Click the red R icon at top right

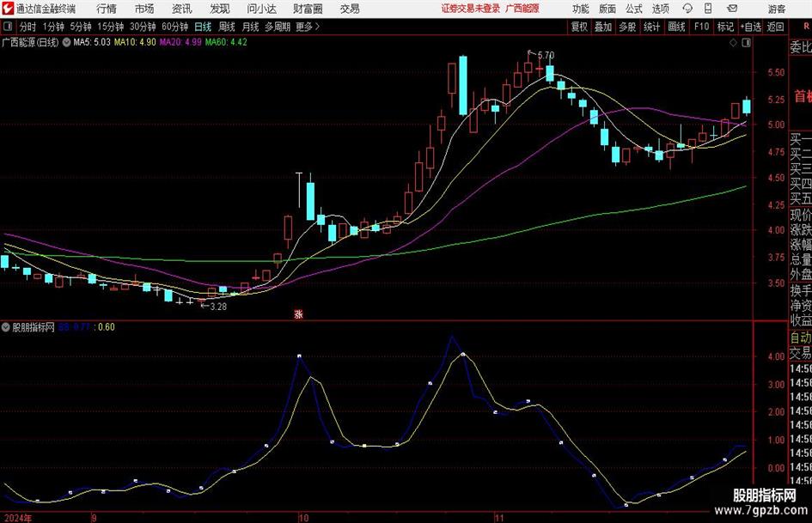tap(807, 27)
